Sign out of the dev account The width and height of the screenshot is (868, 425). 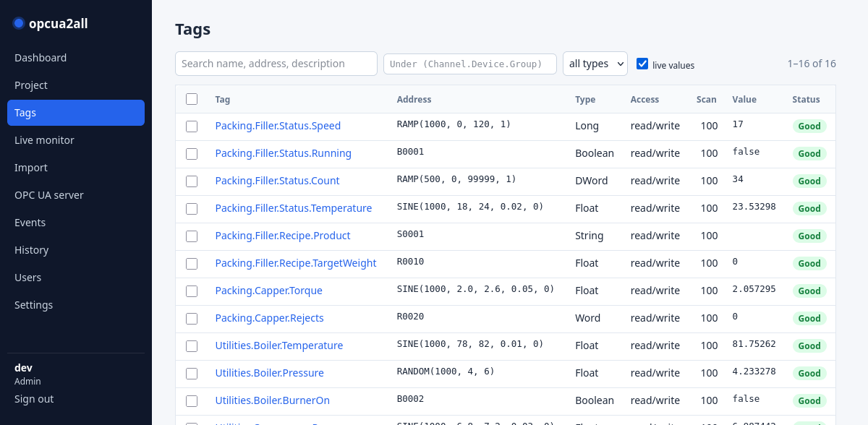click(34, 399)
